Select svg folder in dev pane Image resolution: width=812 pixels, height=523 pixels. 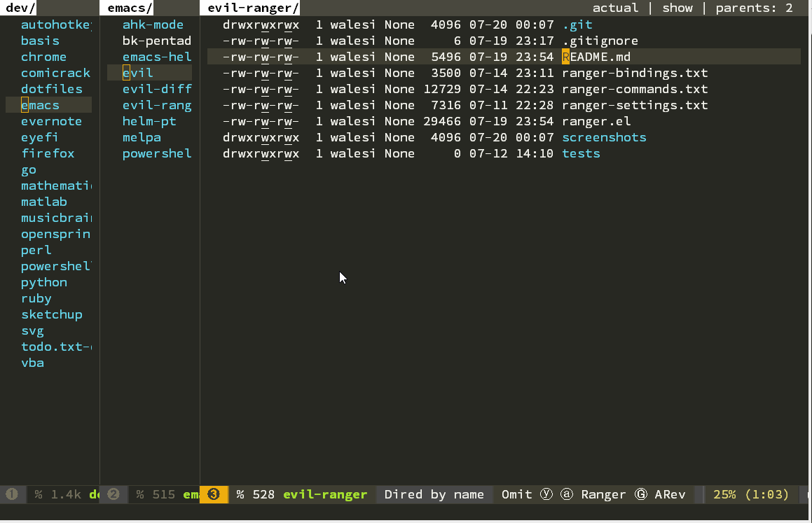32,330
